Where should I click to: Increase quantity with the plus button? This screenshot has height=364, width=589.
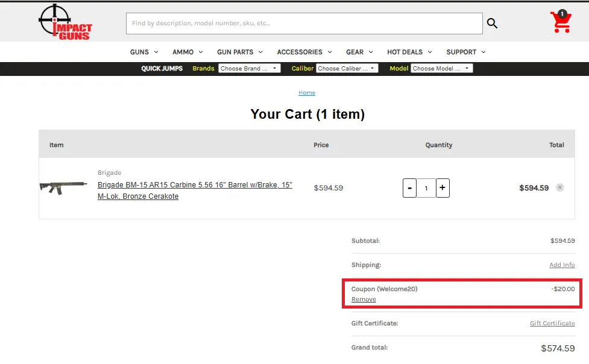(x=443, y=188)
